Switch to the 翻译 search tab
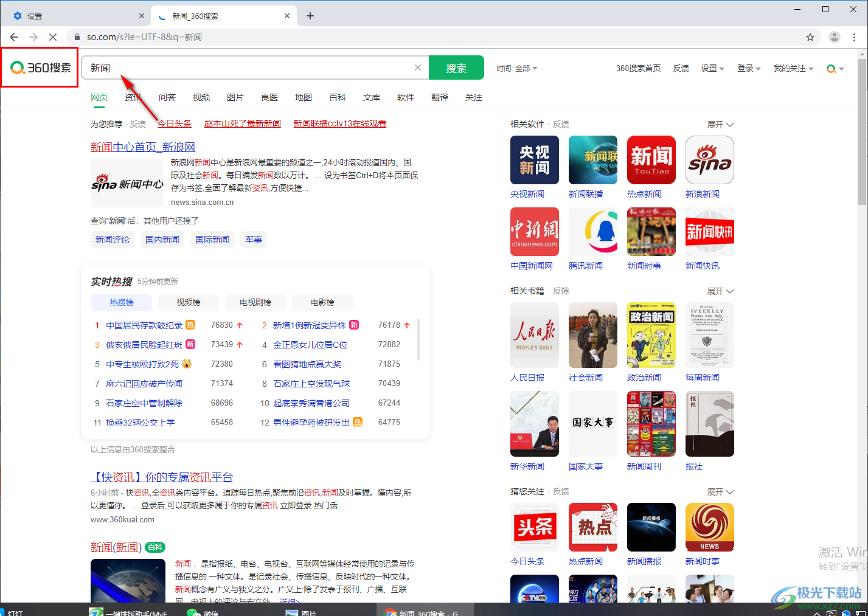The height and width of the screenshot is (616, 868). click(440, 97)
